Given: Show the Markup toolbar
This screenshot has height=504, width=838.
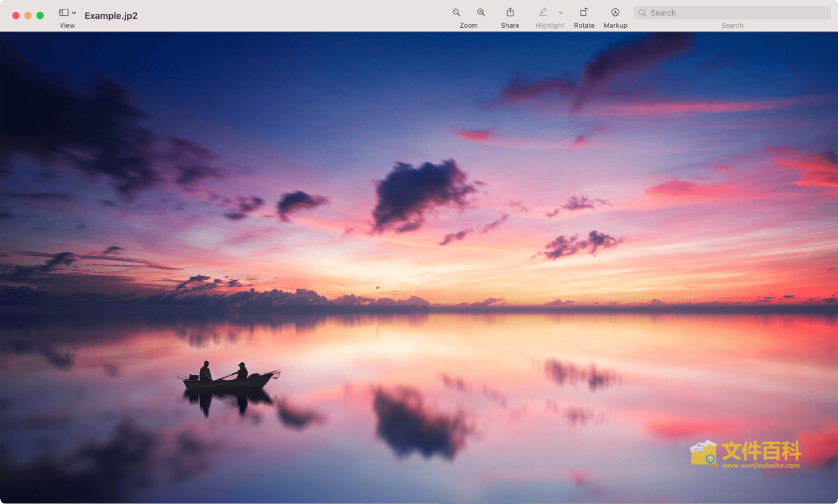Looking at the screenshot, I should pos(615,13).
